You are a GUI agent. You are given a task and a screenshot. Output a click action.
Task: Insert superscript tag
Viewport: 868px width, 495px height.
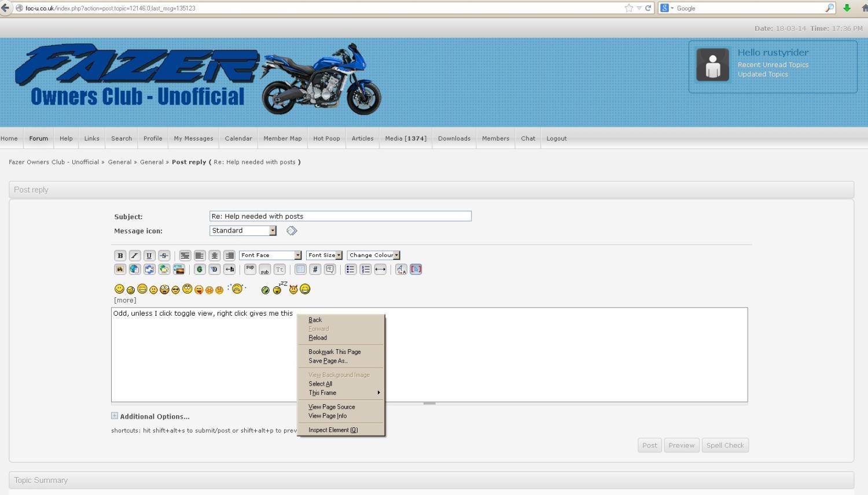pos(250,269)
